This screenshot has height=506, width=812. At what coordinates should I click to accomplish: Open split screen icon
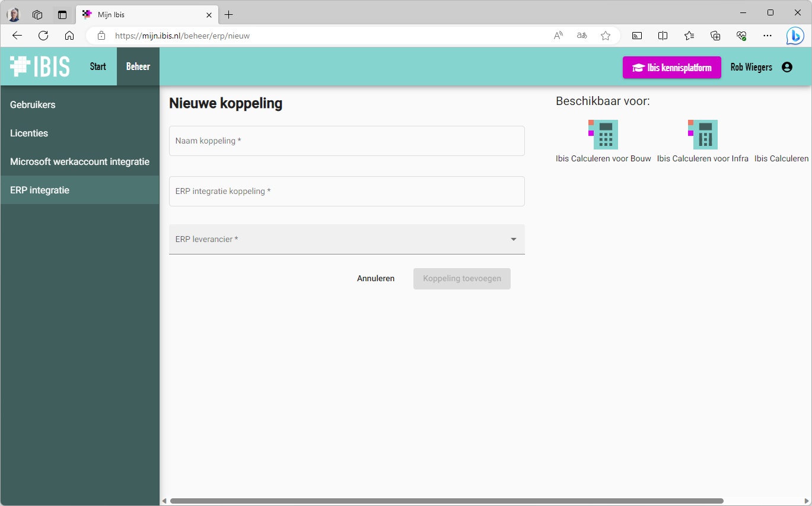tap(663, 36)
